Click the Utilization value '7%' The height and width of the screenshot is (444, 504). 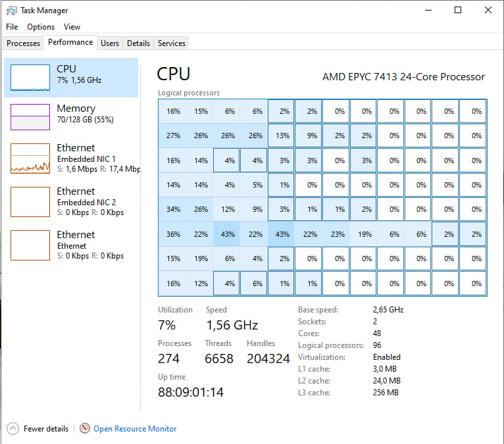(167, 325)
